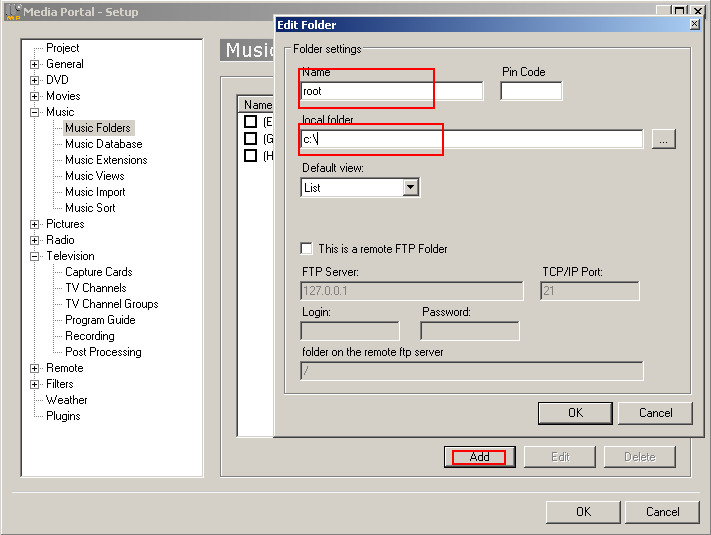
Task: Select Plugins in the tree
Action: tap(63, 416)
